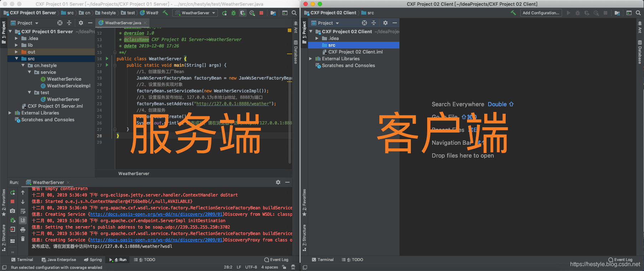The width and height of the screenshot is (644, 271).
Task: Select src folder in Client project tree
Action: 353,45
